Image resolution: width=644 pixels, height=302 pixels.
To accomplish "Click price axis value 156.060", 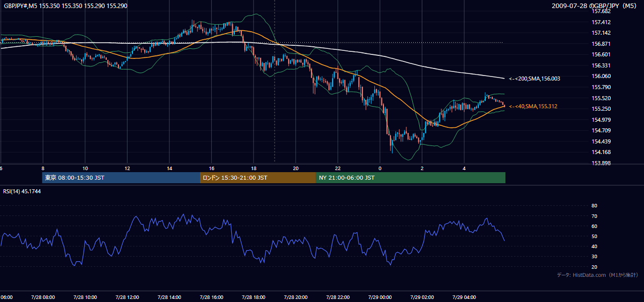I will (602, 76).
